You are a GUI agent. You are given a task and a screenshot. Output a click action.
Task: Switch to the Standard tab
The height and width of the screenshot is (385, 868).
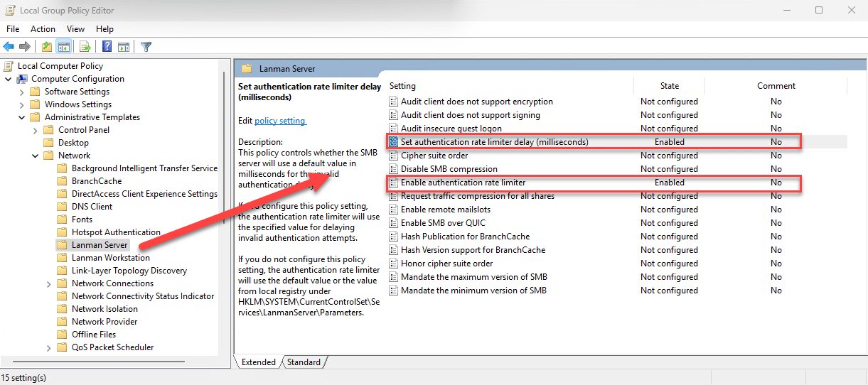coord(304,362)
